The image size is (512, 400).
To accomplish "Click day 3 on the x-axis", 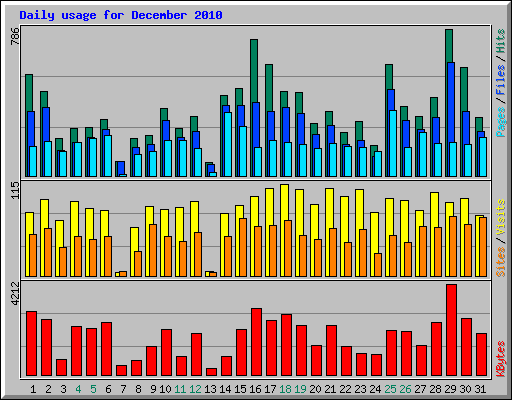I will 63,389.
